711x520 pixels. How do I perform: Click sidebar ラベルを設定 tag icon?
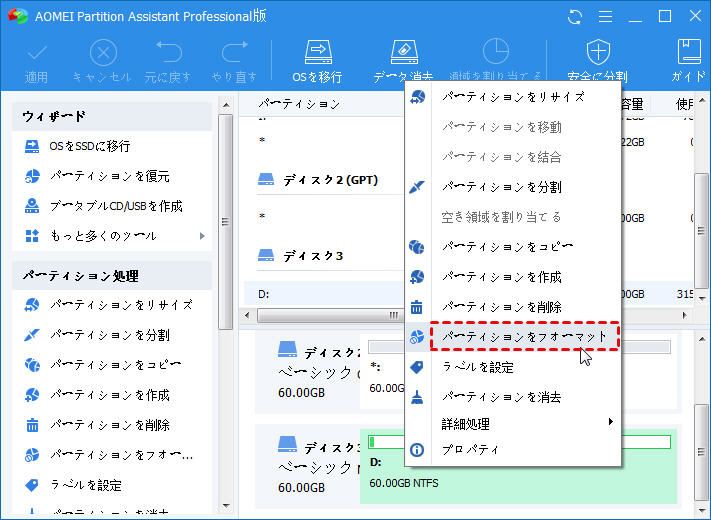pos(32,485)
